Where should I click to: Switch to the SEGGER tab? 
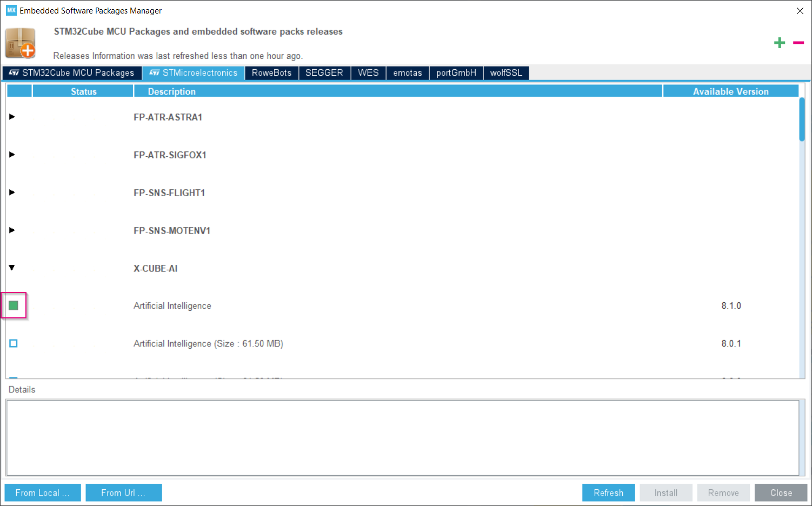pyautogui.click(x=324, y=72)
